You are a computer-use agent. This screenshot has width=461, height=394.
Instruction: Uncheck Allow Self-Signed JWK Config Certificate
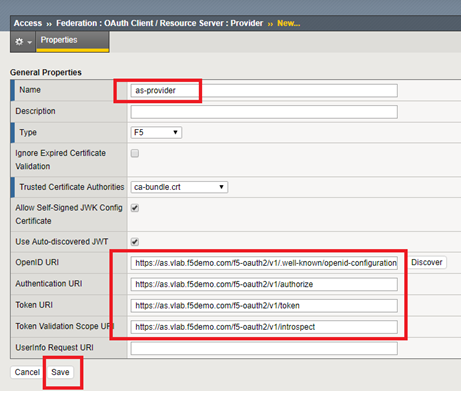[135, 208]
